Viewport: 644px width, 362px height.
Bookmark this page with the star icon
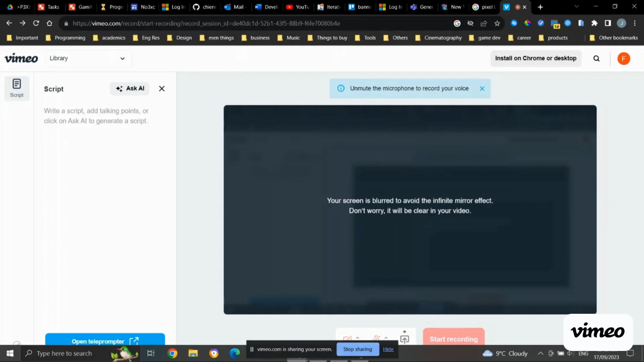pos(497,23)
